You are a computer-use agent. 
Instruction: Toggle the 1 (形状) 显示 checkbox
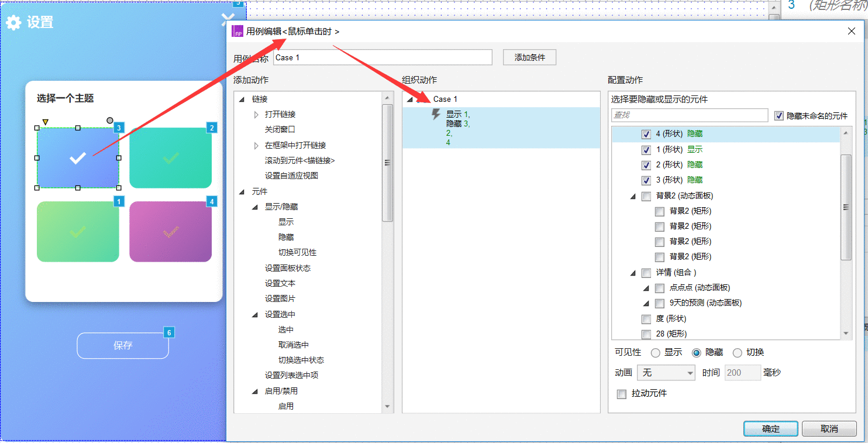(646, 149)
